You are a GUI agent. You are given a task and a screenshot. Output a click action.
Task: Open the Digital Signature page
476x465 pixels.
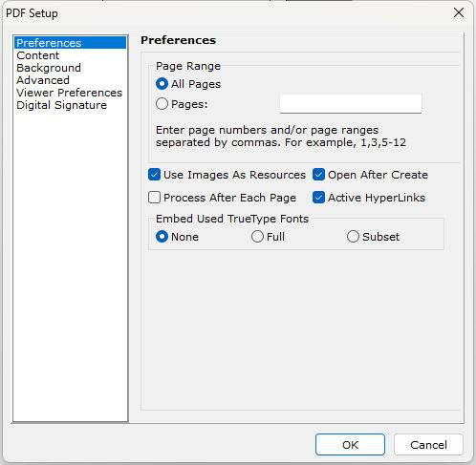tap(62, 105)
